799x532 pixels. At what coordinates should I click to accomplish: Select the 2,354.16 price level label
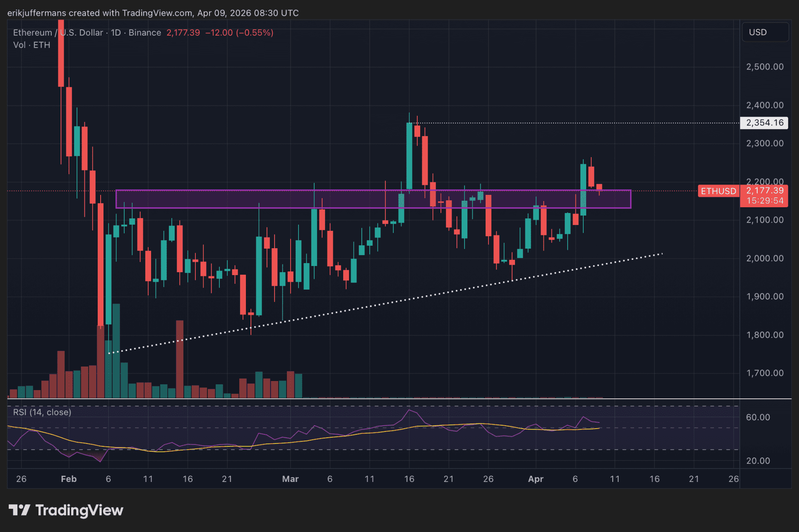click(764, 123)
